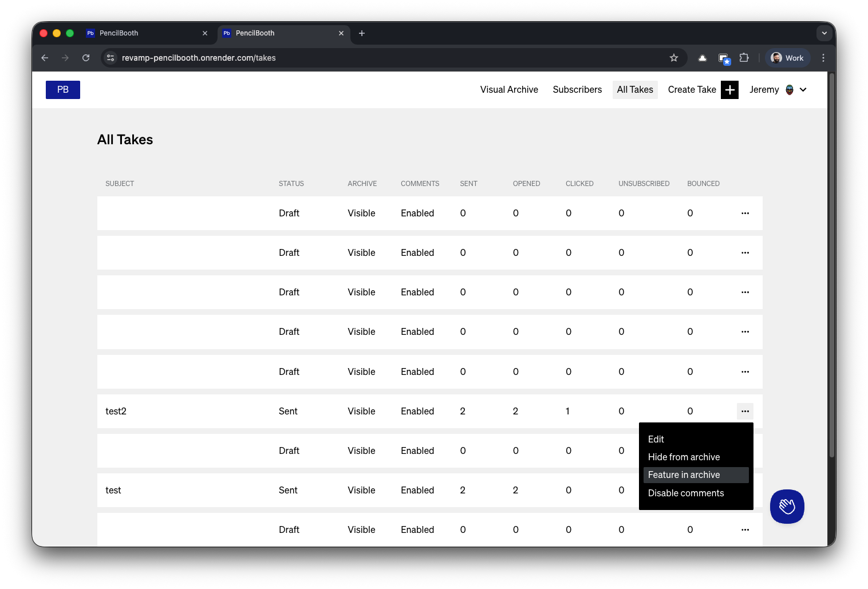
Task: Click the ellipsis on the test2 row
Action: pos(745,411)
